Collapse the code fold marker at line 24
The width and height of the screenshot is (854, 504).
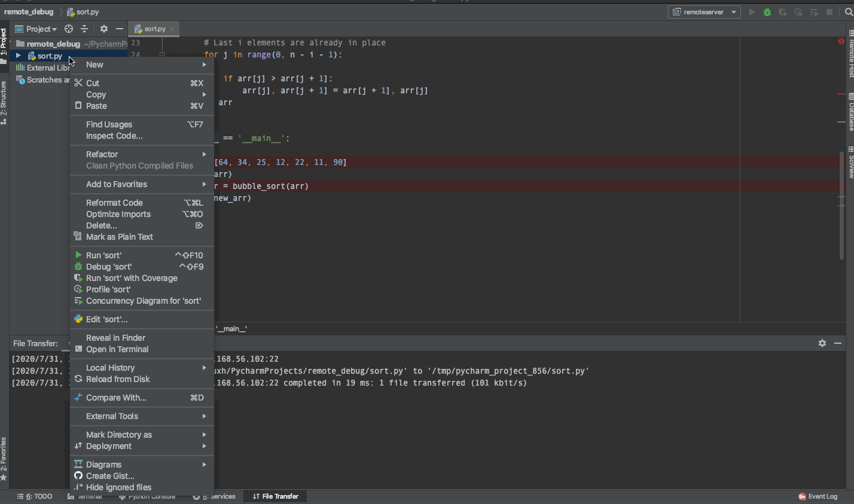(x=162, y=54)
